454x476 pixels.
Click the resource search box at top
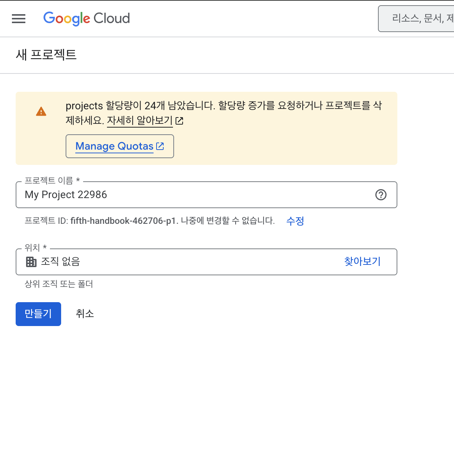[x=416, y=18]
